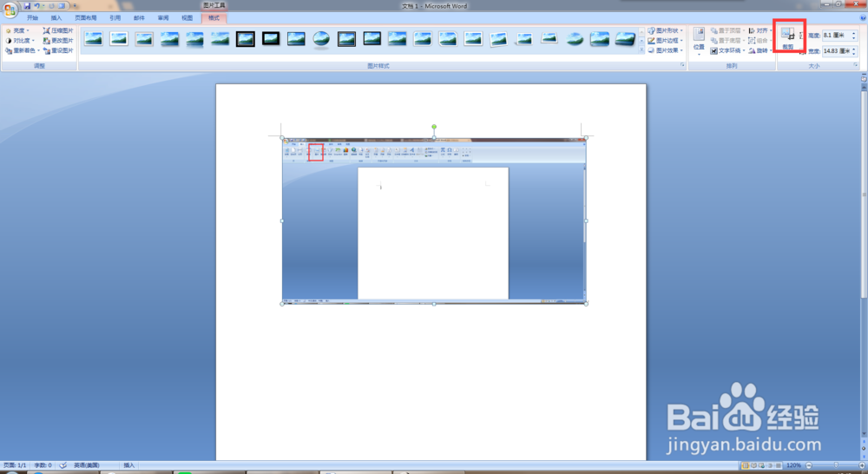
Task: Click the 英语(美国) language indicator
Action: 86,465
